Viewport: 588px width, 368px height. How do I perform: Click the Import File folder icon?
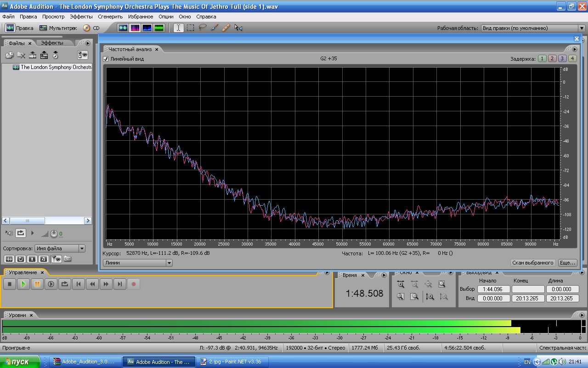point(10,55)
